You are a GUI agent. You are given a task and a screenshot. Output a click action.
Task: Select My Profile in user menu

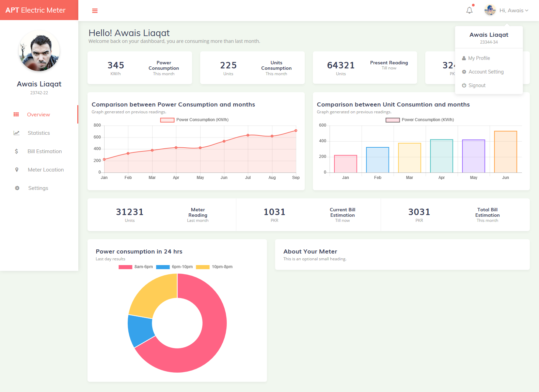pos(489,58)
